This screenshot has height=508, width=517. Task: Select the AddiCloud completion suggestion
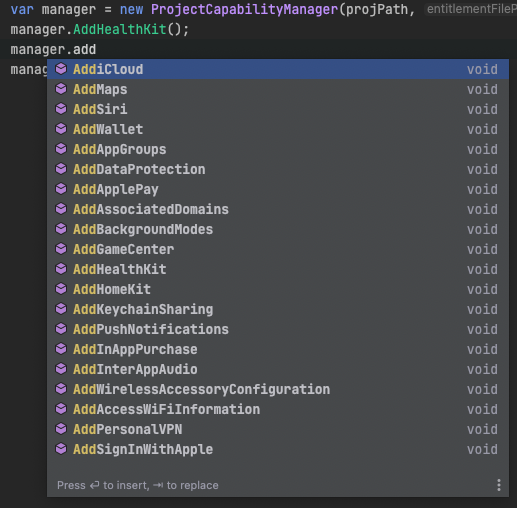(278, 69)
